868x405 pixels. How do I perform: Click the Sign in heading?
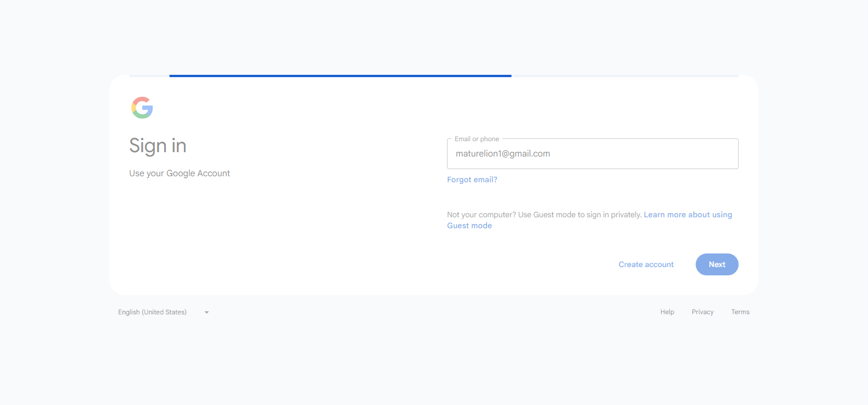(158, 146)
